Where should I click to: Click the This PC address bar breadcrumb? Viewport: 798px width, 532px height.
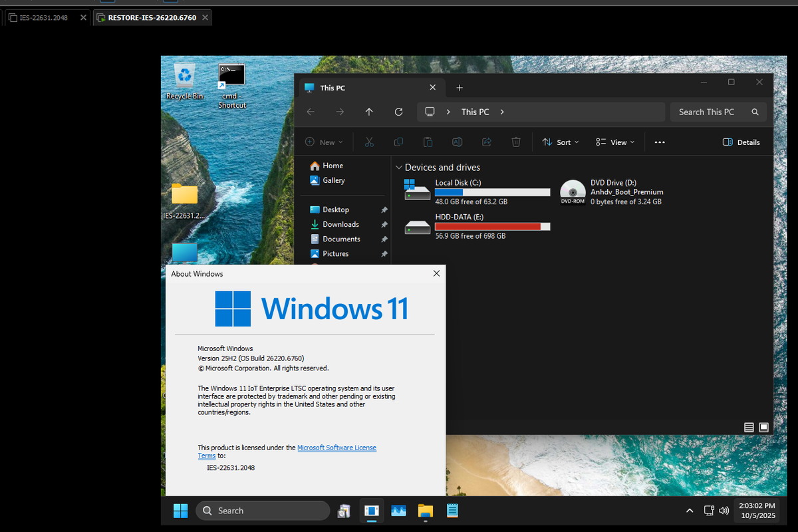tap(475, 112)
